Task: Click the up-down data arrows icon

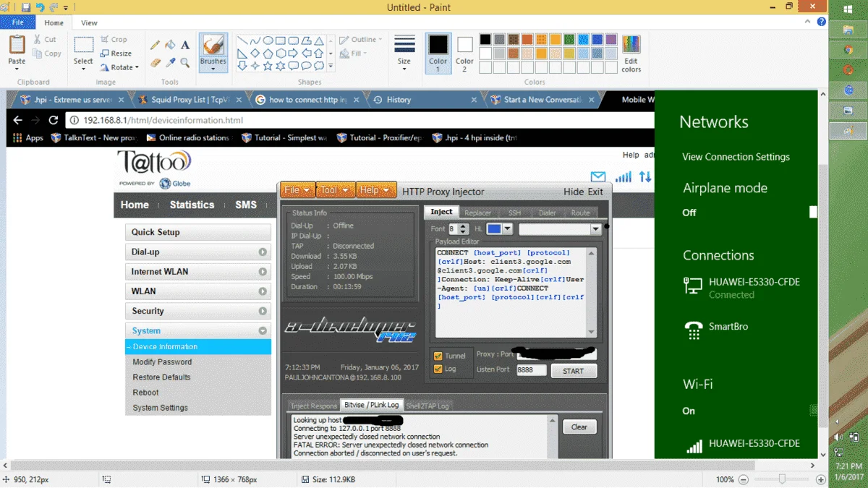Action: (645, 176)
